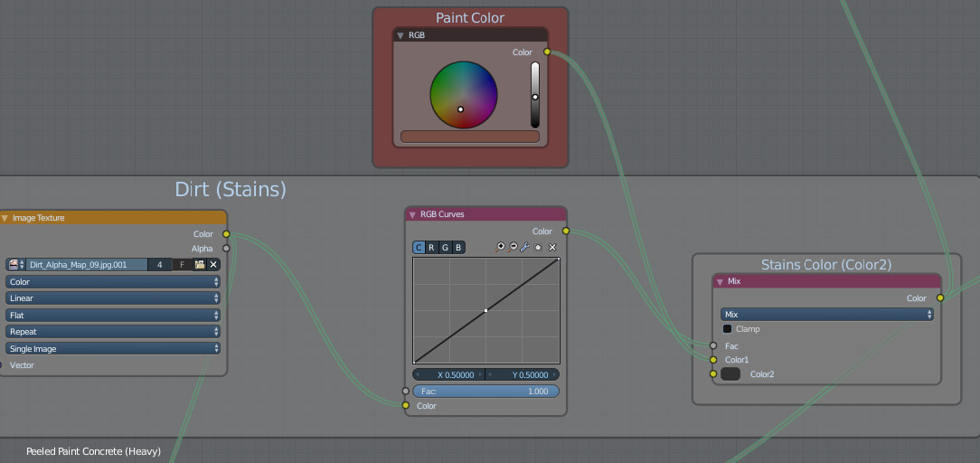Viewport: 980px width, 463px height.
Task: Click the Mix node Color output socket
Action: point(940,298)
